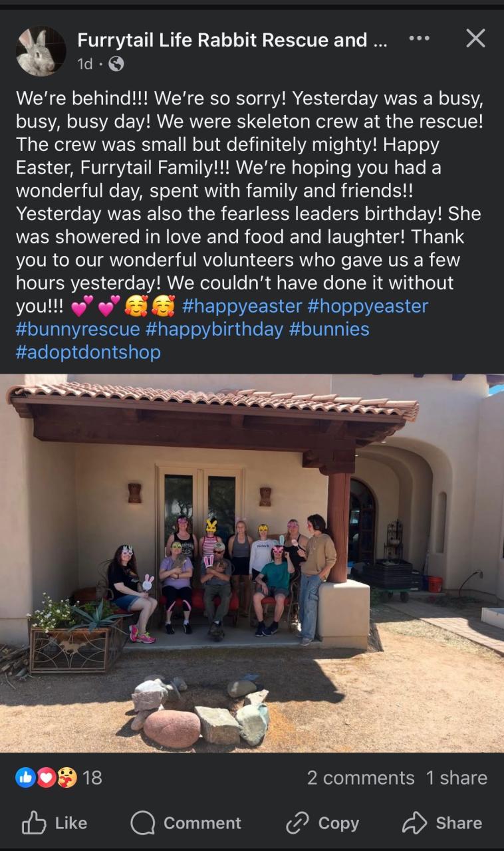View the 1 share count
The height and width of the screenshot is (851, 504).
point(457,777)
